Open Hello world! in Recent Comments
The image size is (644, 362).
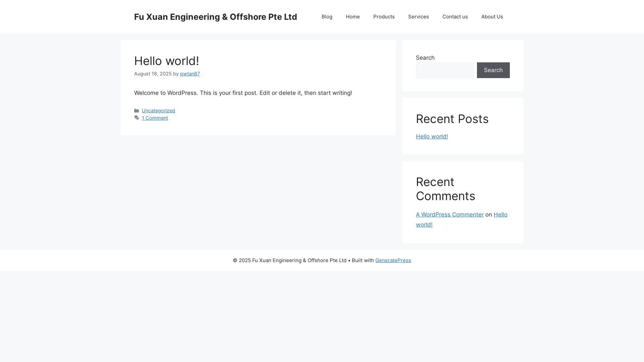pyautogui.click(x=462, y=220)
